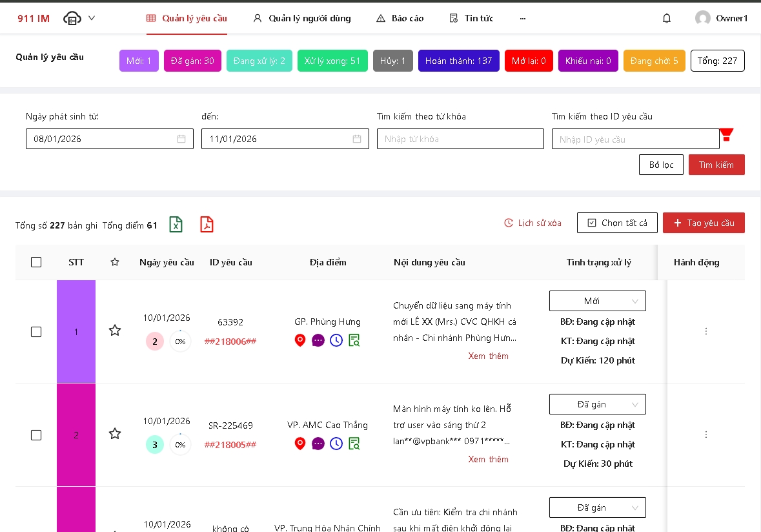Star the request 63392 row
Screen dimensions: 761x532
pyautogui.click(x=114, y=331)
